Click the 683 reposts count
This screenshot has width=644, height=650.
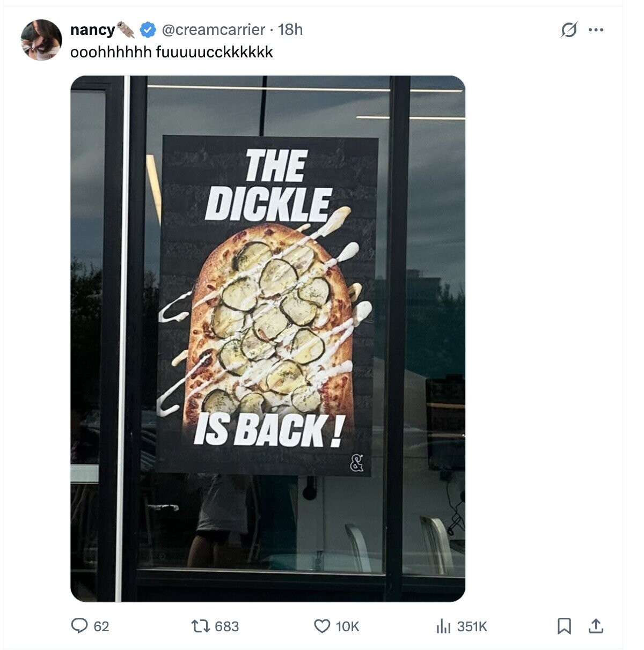(227, 626)
